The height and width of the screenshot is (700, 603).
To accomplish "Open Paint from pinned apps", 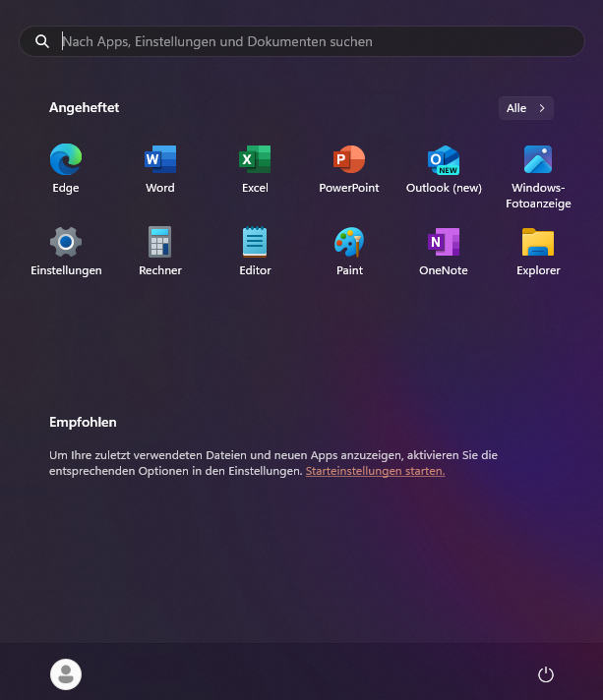I will 349,252.
